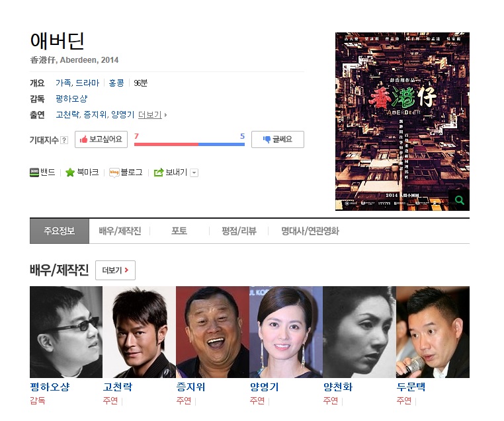
Task: Click the photo of actor 고천락
Action: tap(139, 332)
